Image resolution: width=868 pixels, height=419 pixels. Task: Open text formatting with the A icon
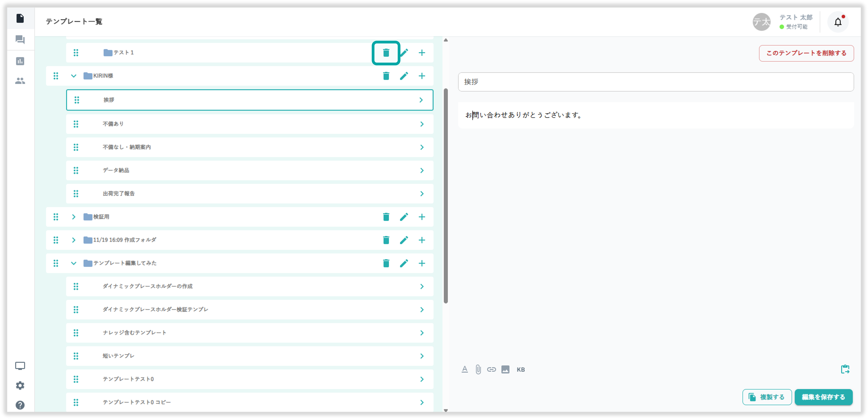(x=464, y=369)
